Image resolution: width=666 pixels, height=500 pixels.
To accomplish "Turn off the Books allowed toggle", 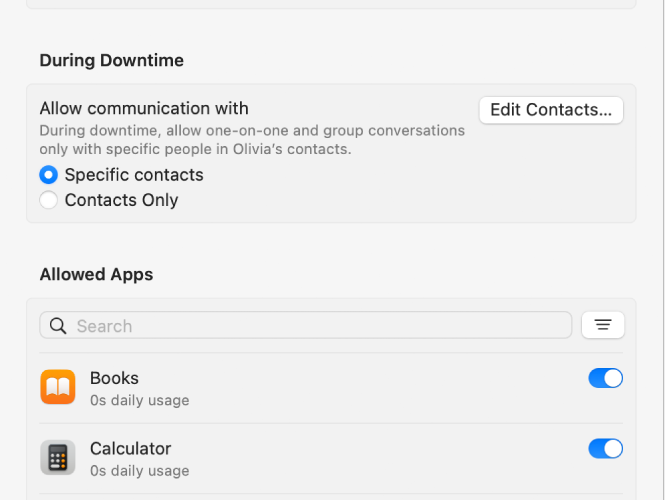I will tap(605, 378).
